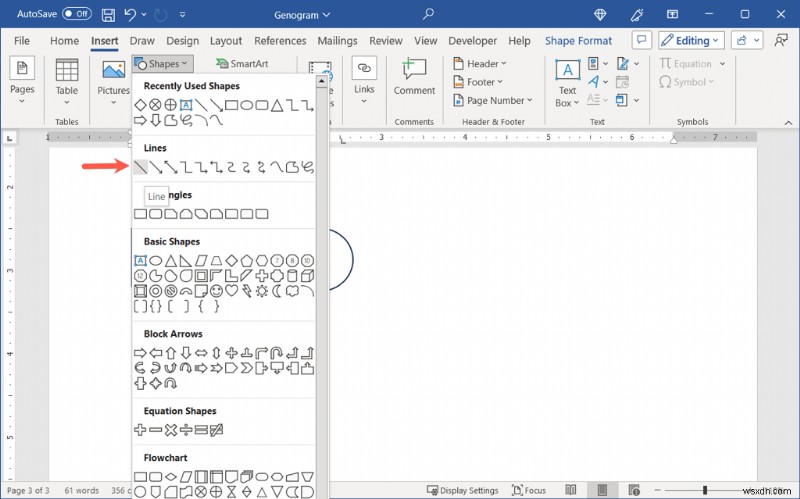Open the Editing mode dropdown
The height and width of the screenshot is (499, 800).
coord(691,40)
